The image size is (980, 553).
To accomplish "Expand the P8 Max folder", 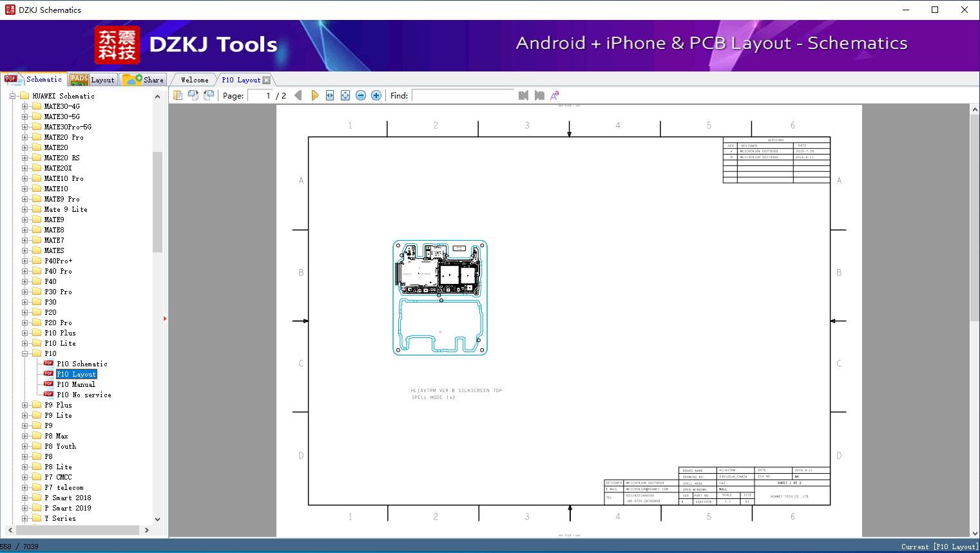I will point(24,436).
